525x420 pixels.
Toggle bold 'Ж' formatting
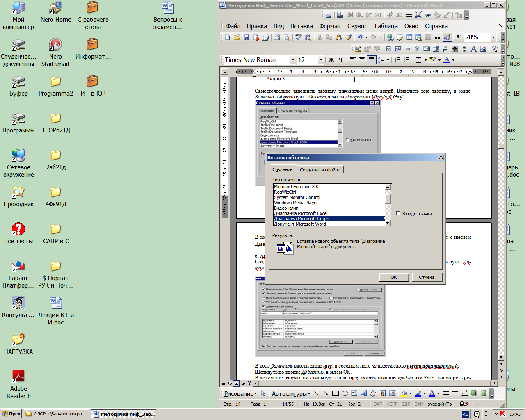tap(331, 60)
